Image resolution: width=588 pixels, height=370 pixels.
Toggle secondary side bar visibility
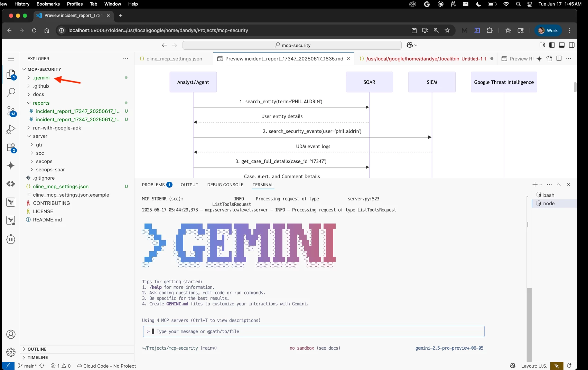572,45
